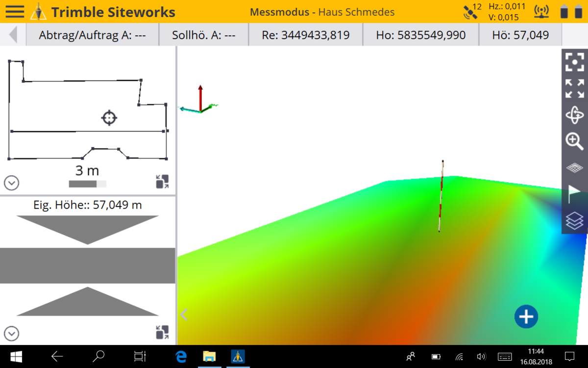The height and width of the screenshot is (368, 588).
Task: Open the hamburger main menu
Action: [x=15, y=11]
